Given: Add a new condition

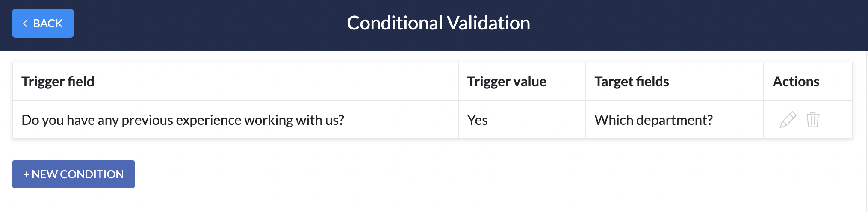Looking at the screenshot, I should 74,174.
